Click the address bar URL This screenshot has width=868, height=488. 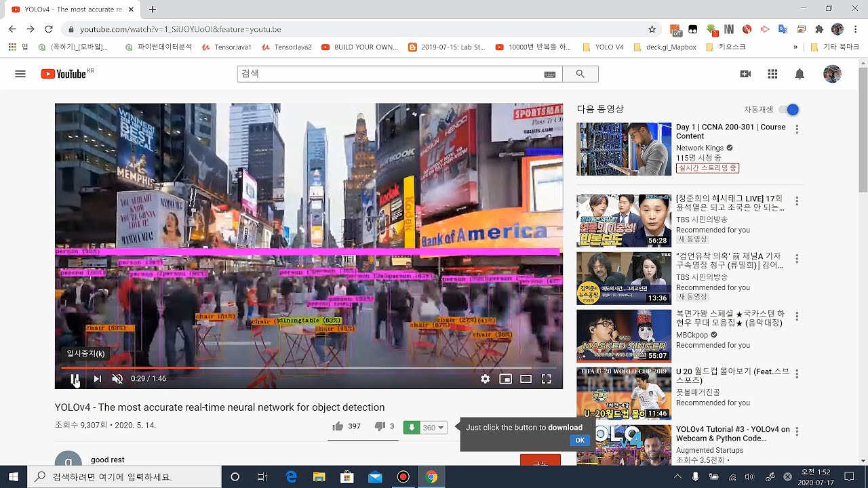click(180, 29)
